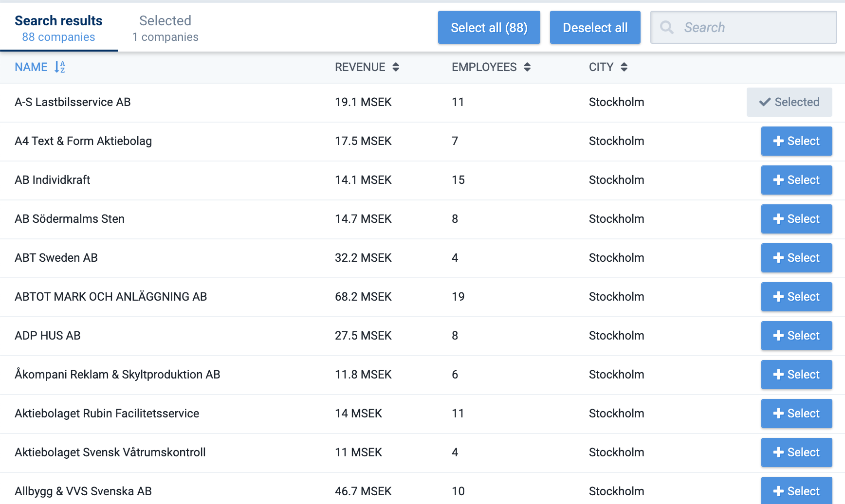Click revenue value 11.8 MSEK
This screenshot has height=504, width=845.
point(363,375)
